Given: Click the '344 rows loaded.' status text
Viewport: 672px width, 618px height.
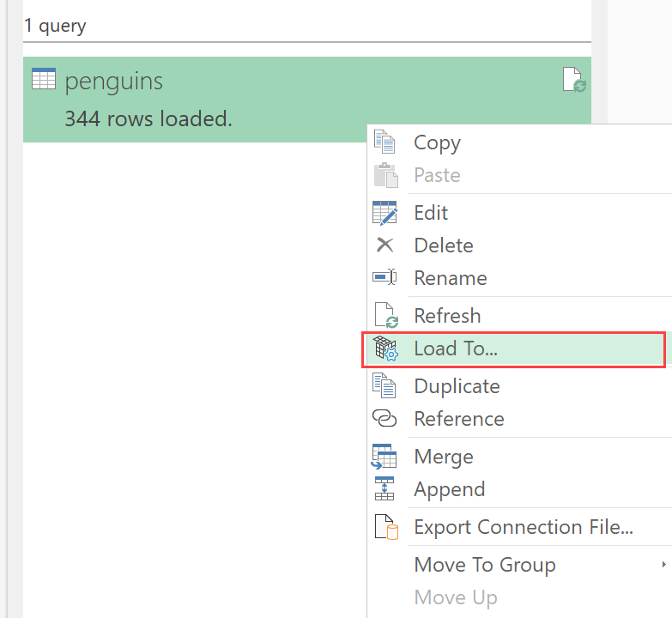Looking at the screenshot, I should click(x=148, y=118).
